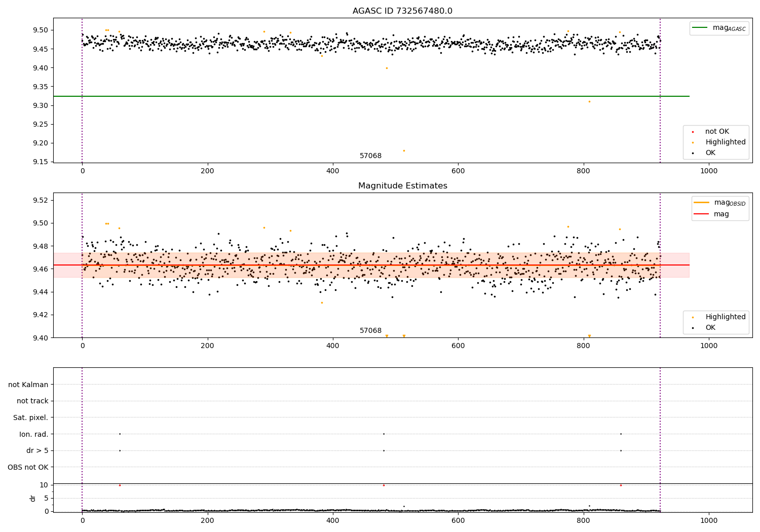Click the 9.15 y-tick in top plot

[41, 162]
